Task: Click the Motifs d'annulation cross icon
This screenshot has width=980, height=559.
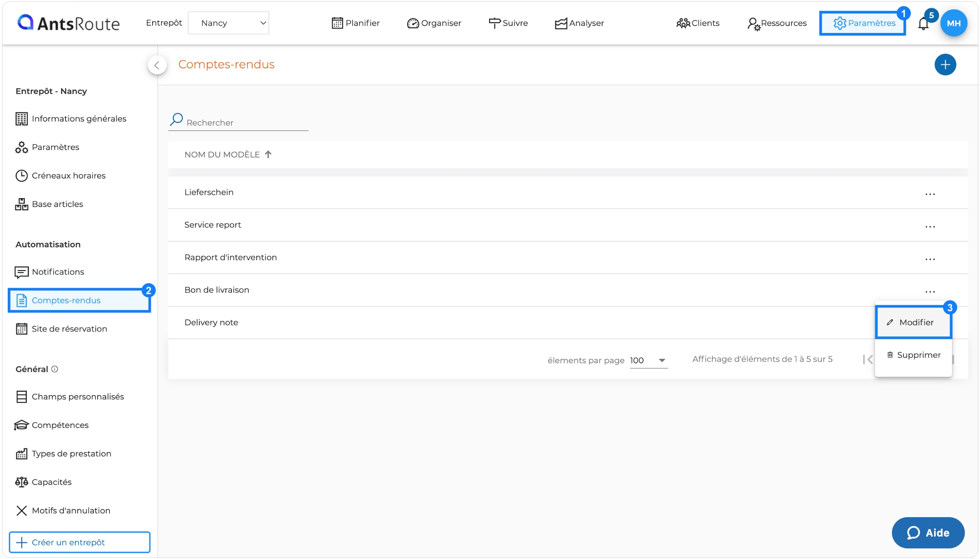Action: tap(22, 511)
